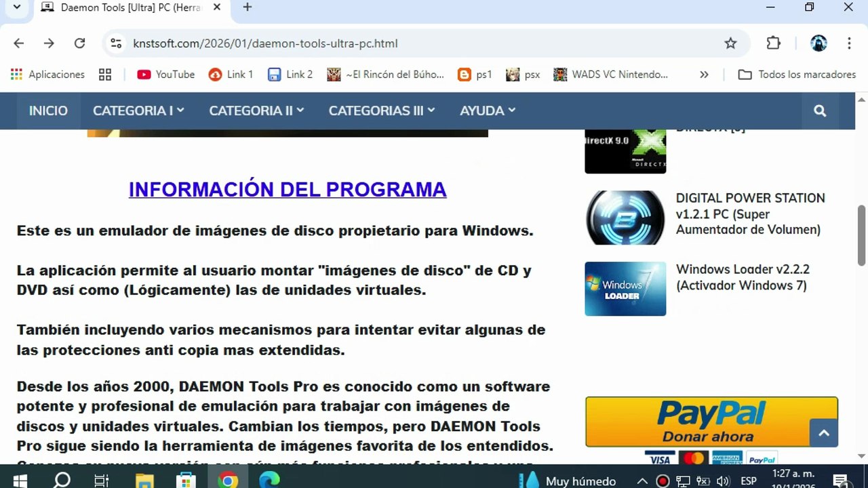
Task: Open Chrome's three-dot menu
Action: click(849, 43)
